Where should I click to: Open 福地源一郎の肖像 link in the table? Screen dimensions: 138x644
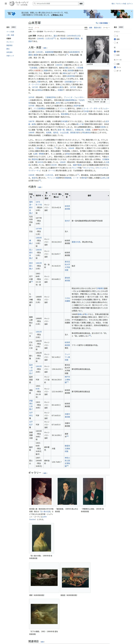[x=31, y=207]
